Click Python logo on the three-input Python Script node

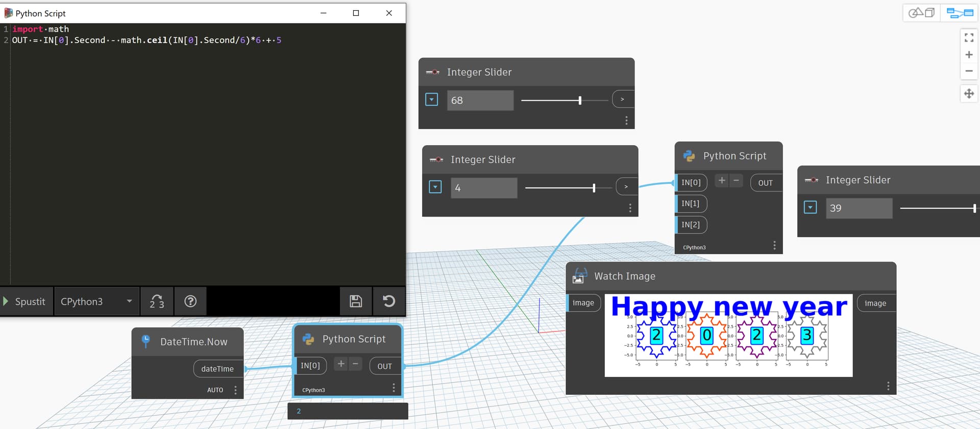tap(689, 156)
